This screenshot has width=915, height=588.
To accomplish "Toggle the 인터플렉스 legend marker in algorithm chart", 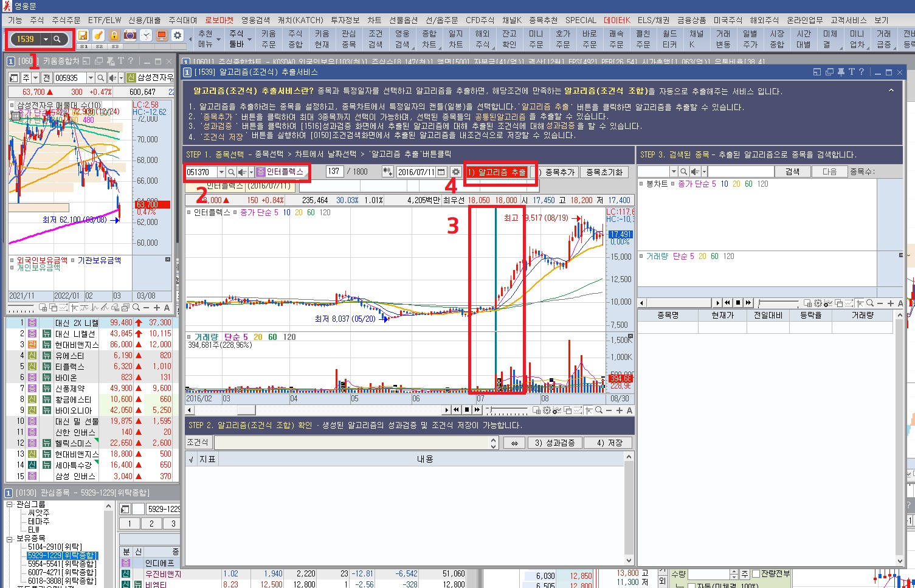I will [x=189, y=212].
